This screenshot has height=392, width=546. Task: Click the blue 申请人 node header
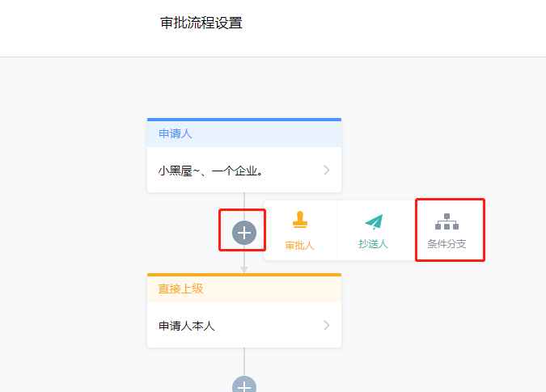(x=244, y=134)
